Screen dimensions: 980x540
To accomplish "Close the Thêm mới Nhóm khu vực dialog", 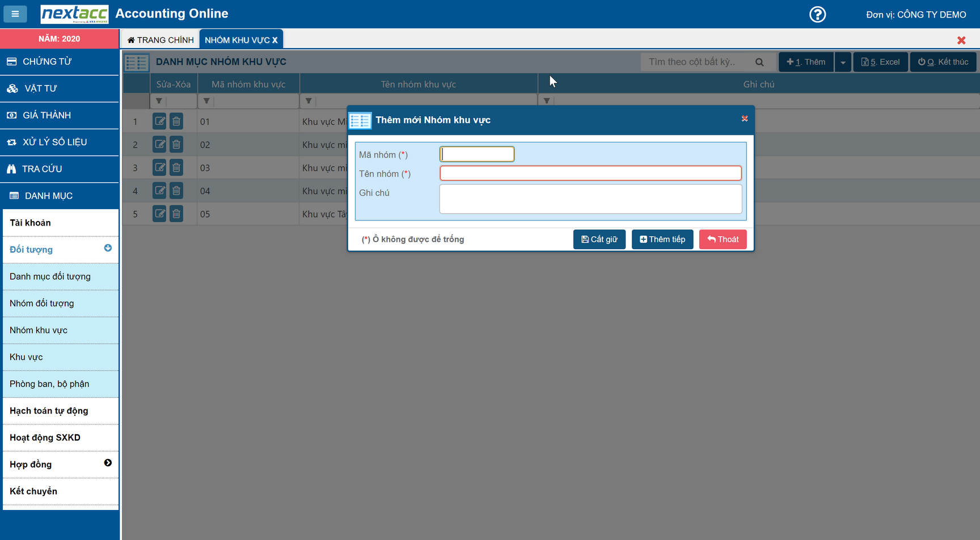I will coord(745,118).
